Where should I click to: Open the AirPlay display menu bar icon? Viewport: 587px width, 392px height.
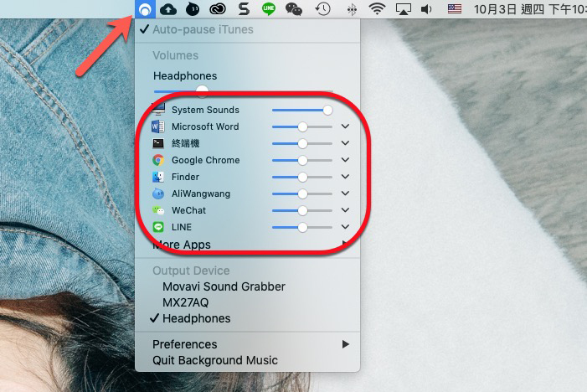tap(403, 9)
